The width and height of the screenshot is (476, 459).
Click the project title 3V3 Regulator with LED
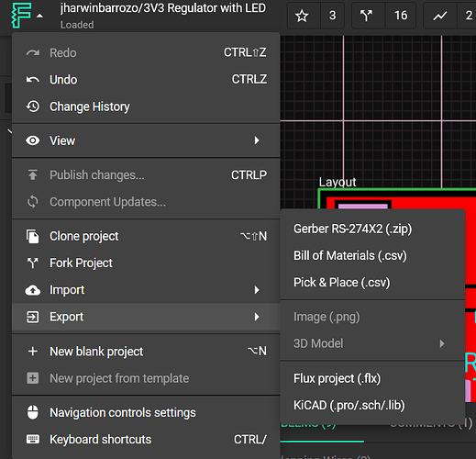tap(205, 8)
